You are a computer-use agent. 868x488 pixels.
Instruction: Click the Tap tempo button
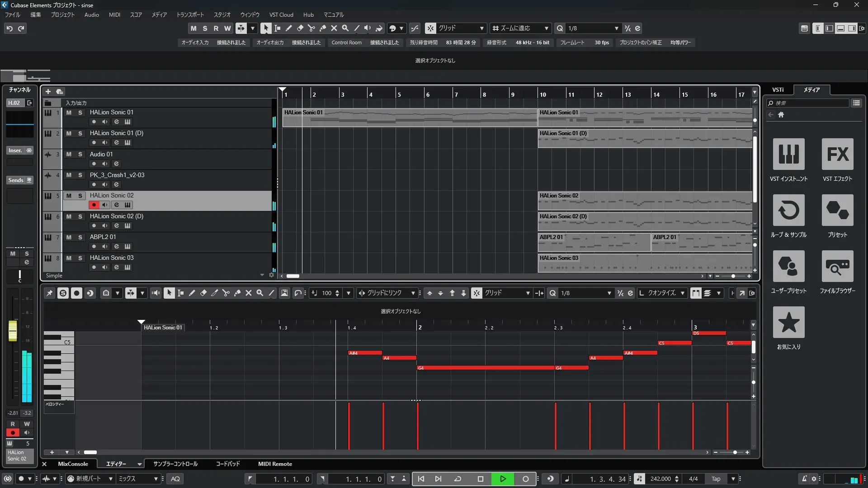(716, 479)
